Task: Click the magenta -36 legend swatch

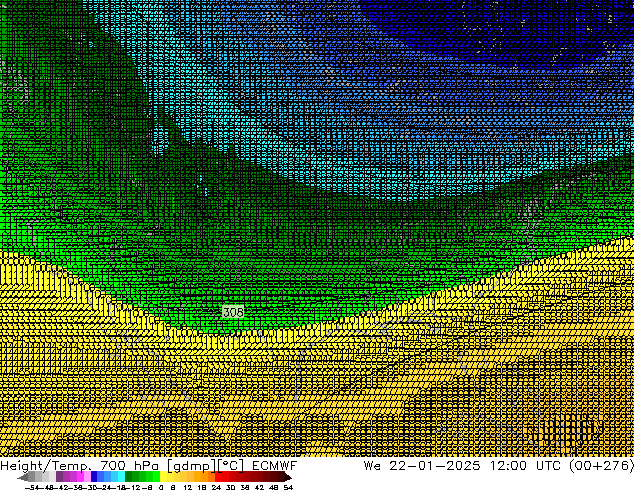Action: pyautogui.click(x=80, y=476)
